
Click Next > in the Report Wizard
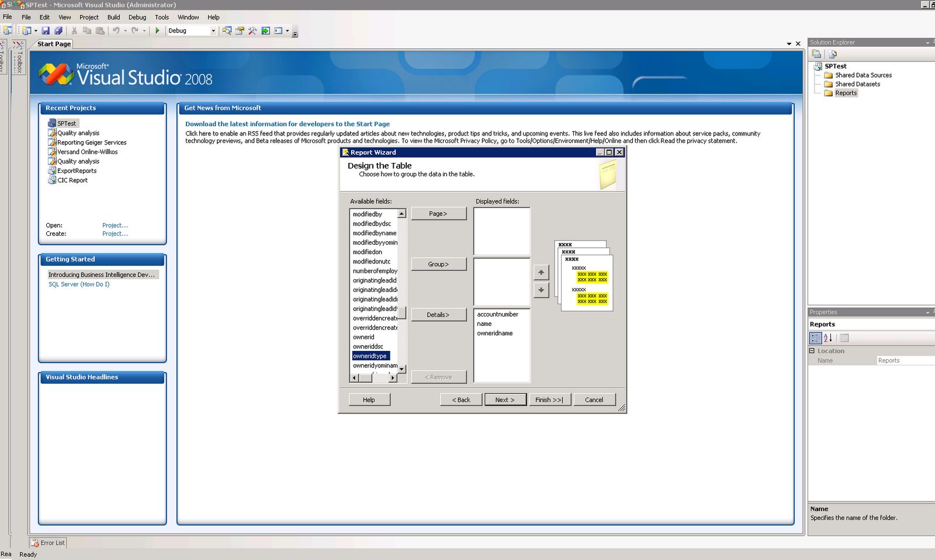pos(505,399)
